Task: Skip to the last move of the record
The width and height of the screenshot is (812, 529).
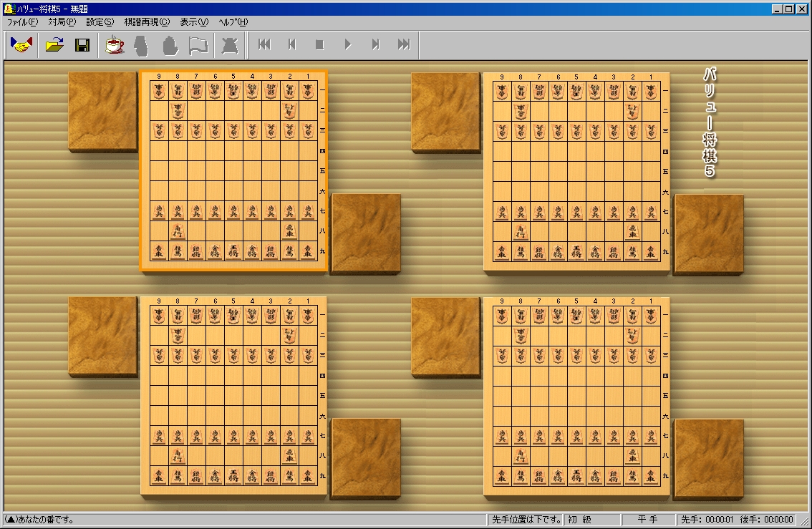Action: (x=404, y=45)
